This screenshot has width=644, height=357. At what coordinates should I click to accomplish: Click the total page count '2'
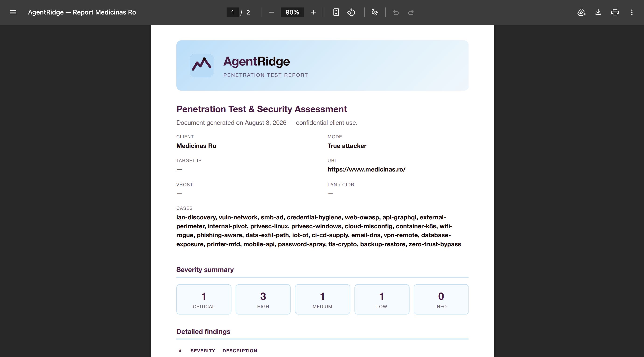[x=248, y=12]
